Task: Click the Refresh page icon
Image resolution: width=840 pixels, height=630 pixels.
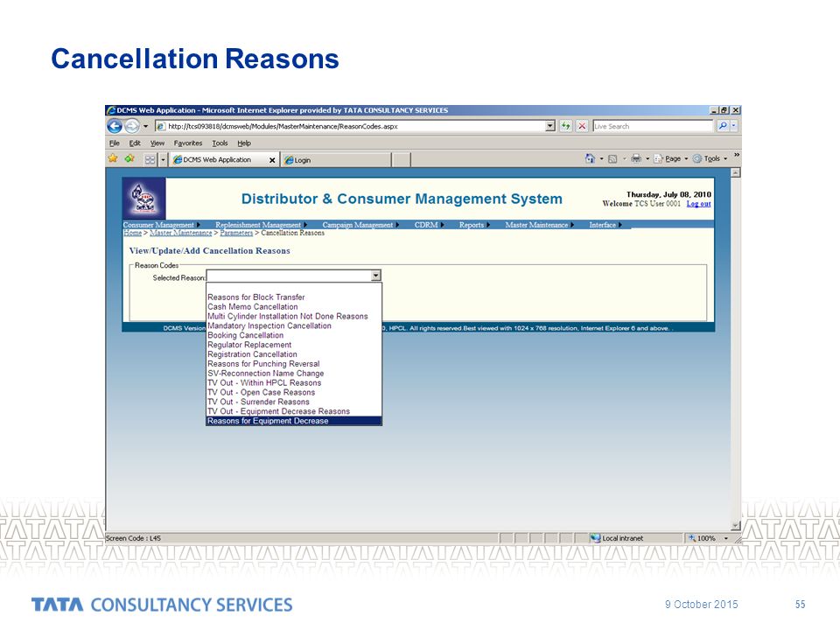Action: coord(566,126)
